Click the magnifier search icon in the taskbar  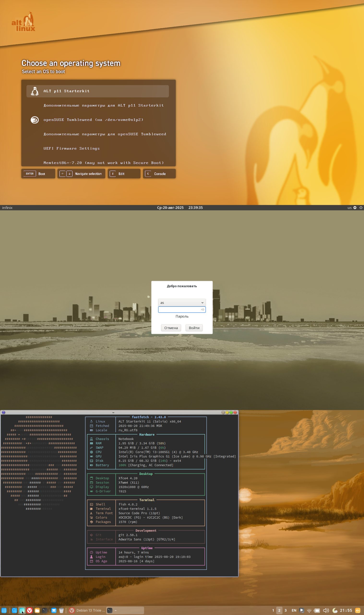point(14,610)
